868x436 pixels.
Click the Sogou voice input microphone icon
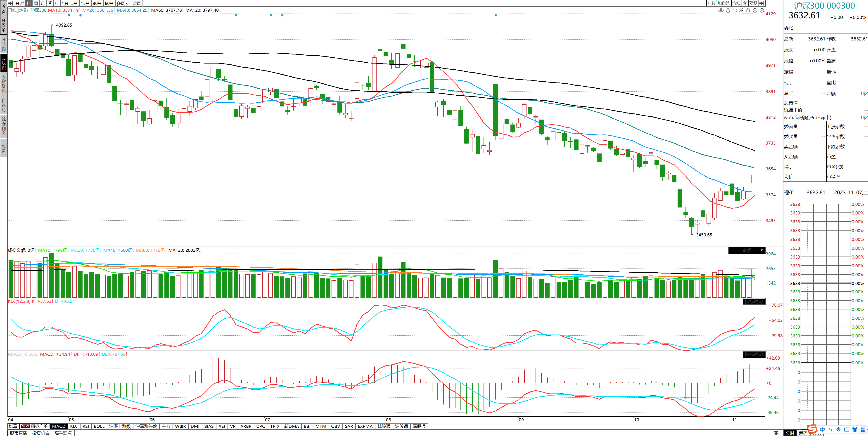[838, 430]
